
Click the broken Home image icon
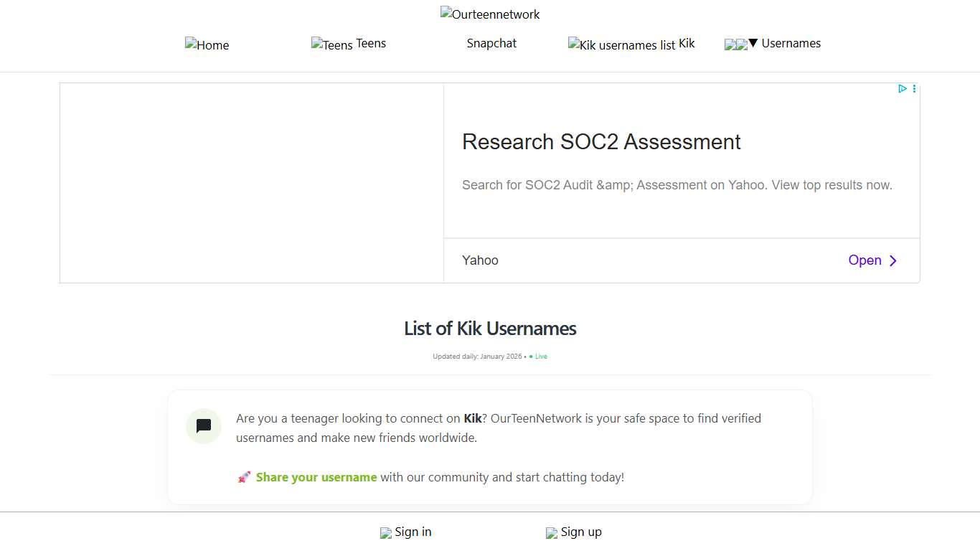tap(190, 44)
